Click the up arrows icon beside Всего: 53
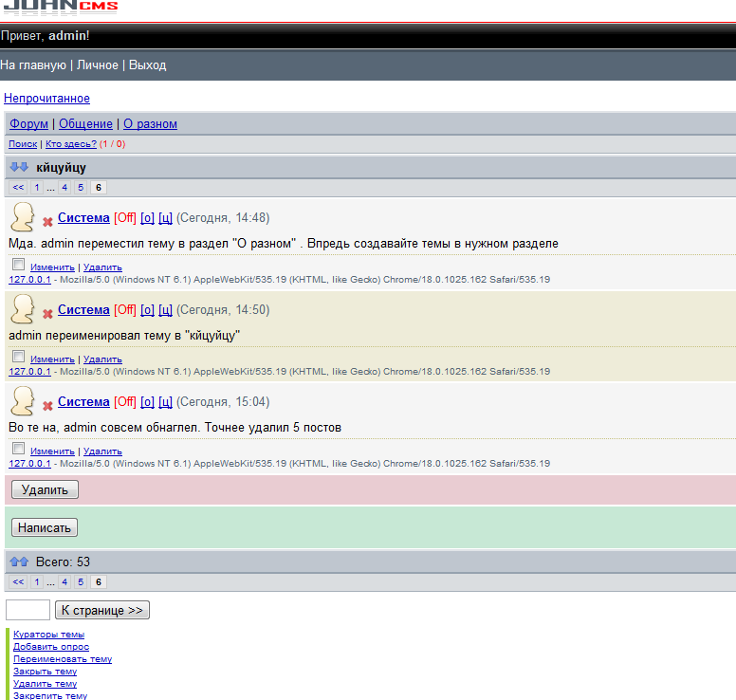Image resolution: width=736 pixels, height=700 pixels. tap(19, 562)
